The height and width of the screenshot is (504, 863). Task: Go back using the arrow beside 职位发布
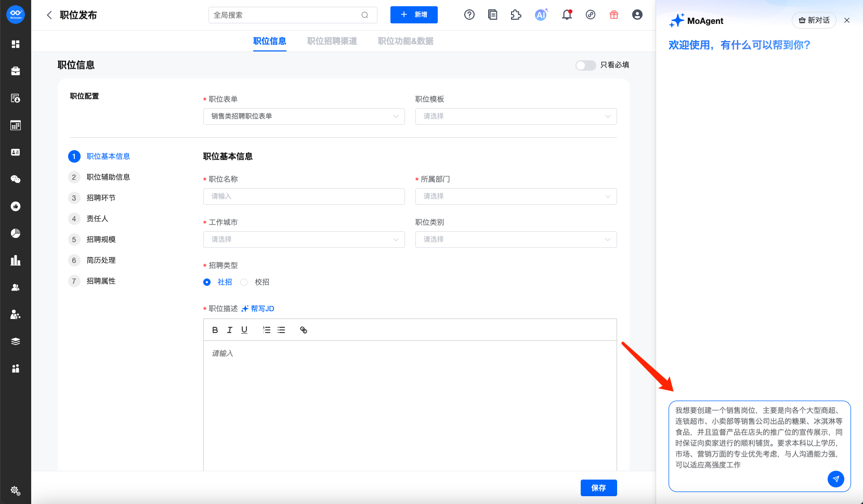(x=49, y=15)
